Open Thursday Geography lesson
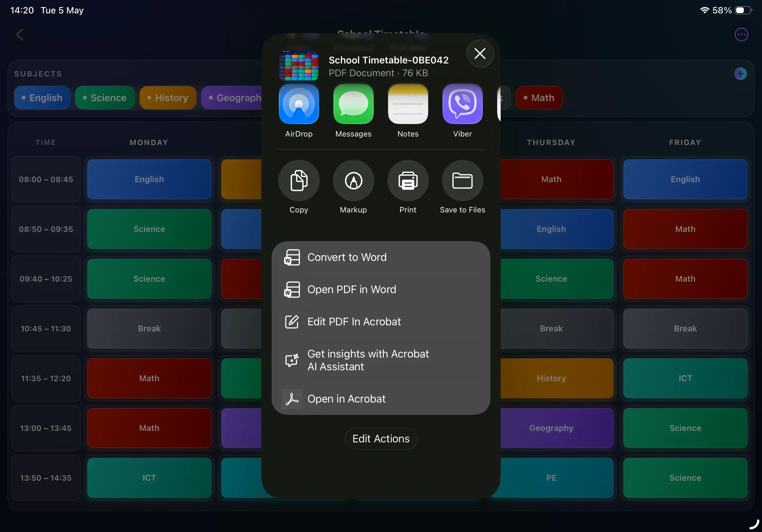 coord(557,428)
